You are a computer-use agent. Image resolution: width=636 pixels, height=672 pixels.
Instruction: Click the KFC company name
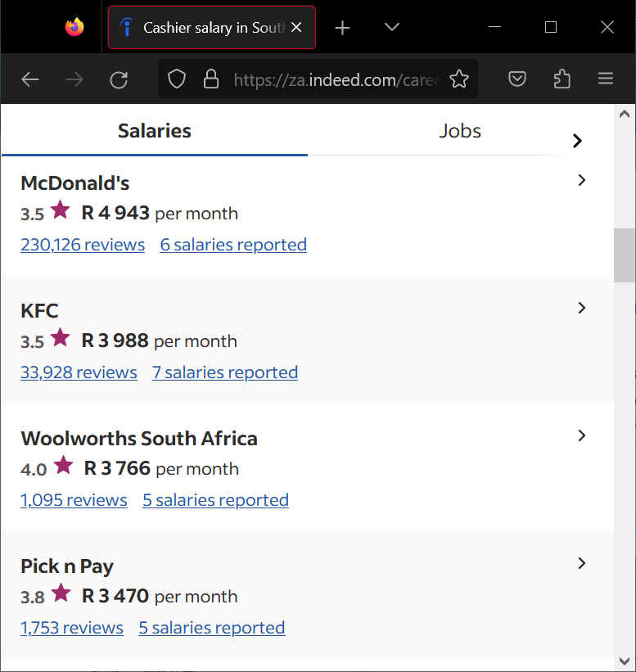pos(39,311)
